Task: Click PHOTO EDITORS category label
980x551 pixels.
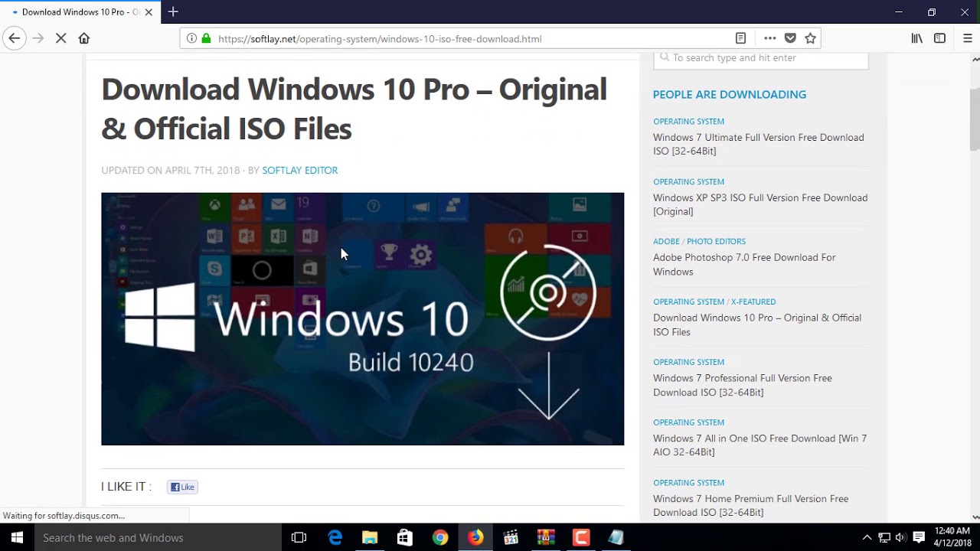Action: (x=716, y=241)
